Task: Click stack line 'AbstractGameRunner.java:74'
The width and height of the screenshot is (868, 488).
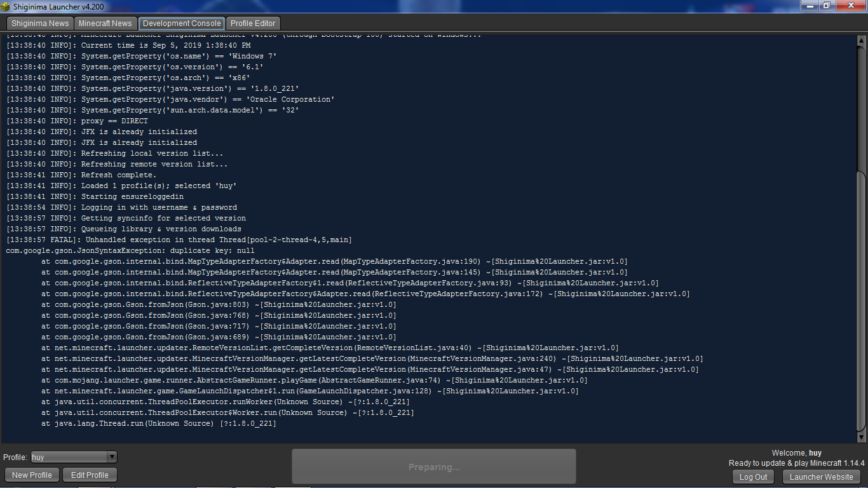Action: click(315, 380)
